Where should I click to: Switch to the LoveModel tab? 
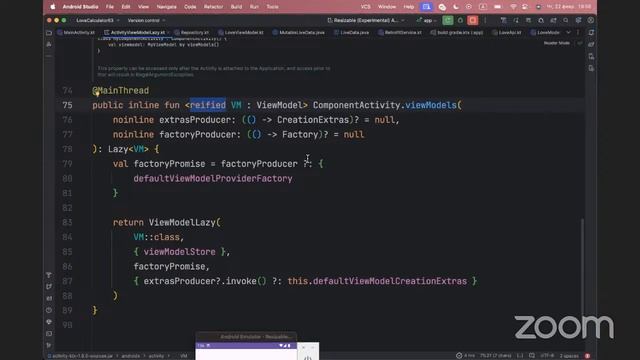click(x=545, y=33)
